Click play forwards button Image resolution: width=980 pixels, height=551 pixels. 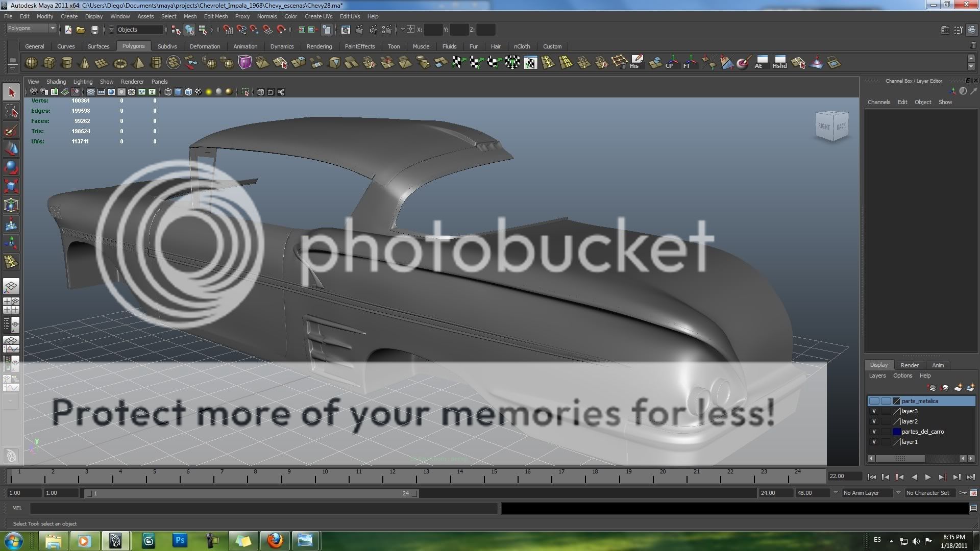click(x=928, y=477)
